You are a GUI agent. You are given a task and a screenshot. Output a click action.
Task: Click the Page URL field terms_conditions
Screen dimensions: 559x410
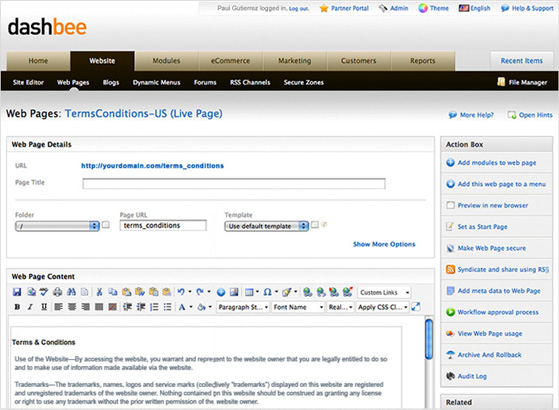pos(163,225)
